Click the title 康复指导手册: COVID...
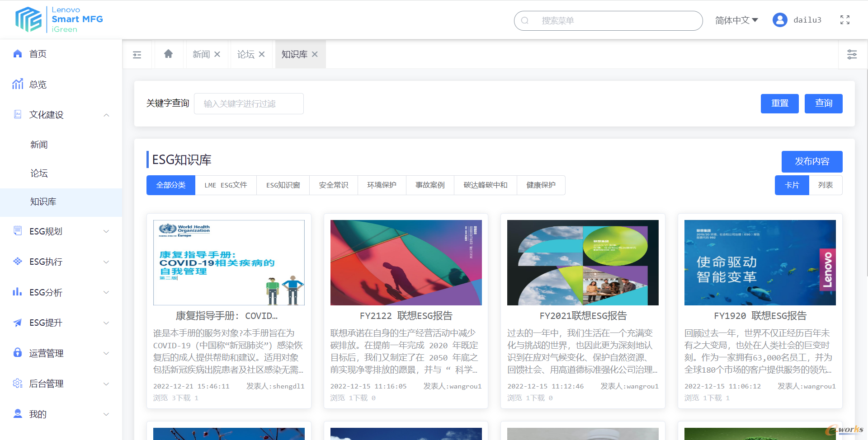 226,316
